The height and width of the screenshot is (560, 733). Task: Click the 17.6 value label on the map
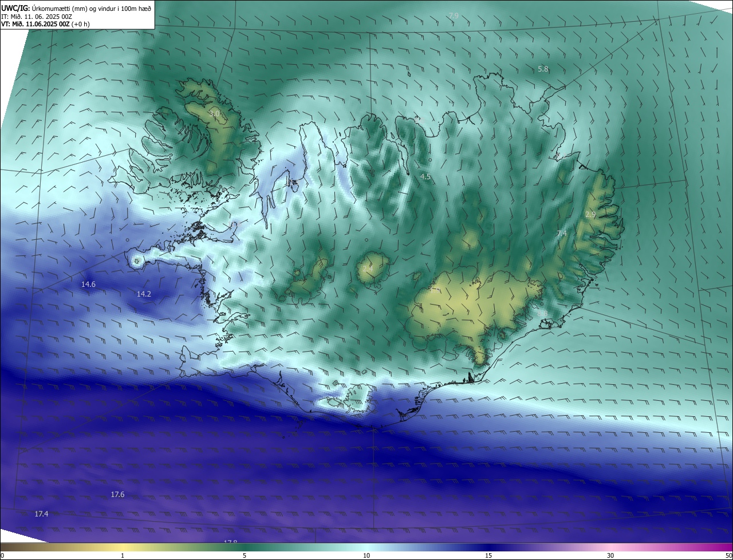tap(117, 494)
